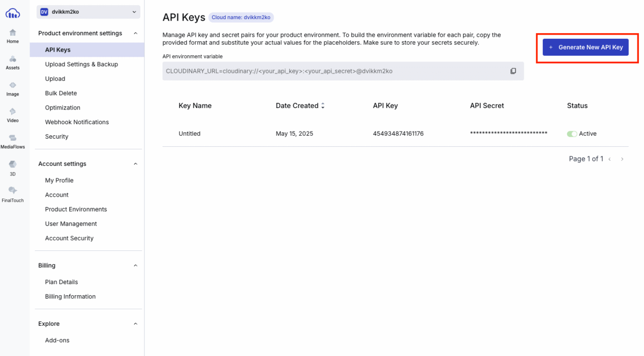Sort by Date Created arrows
The image size is (644, 356).
323,106
